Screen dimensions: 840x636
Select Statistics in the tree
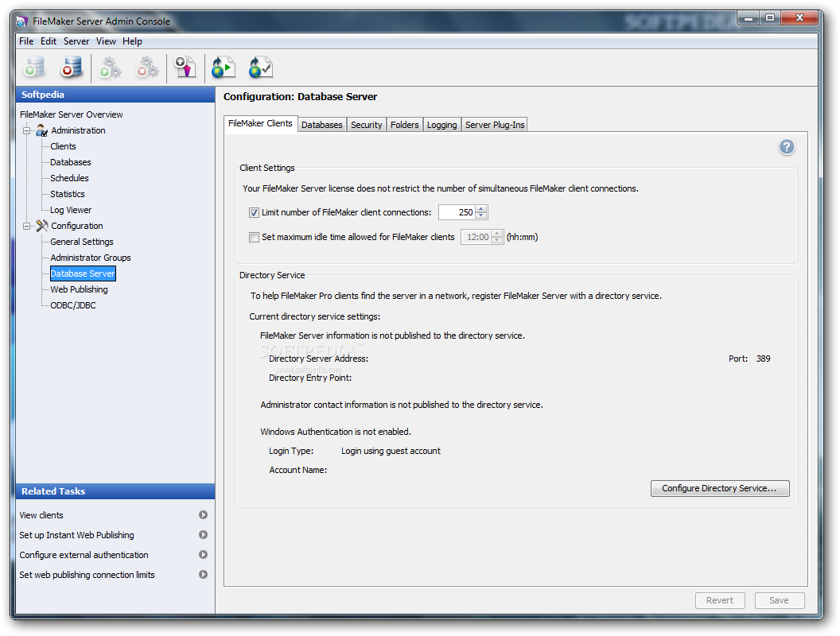68,194
